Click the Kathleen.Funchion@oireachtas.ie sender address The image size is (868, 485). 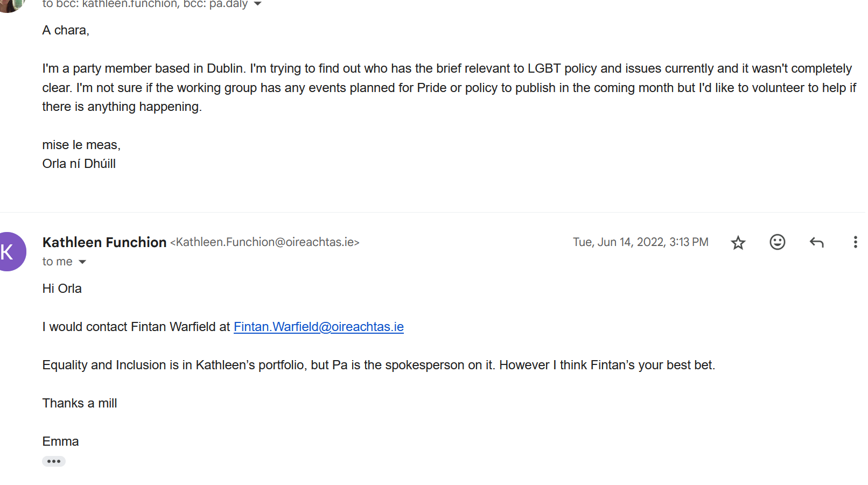265,242
